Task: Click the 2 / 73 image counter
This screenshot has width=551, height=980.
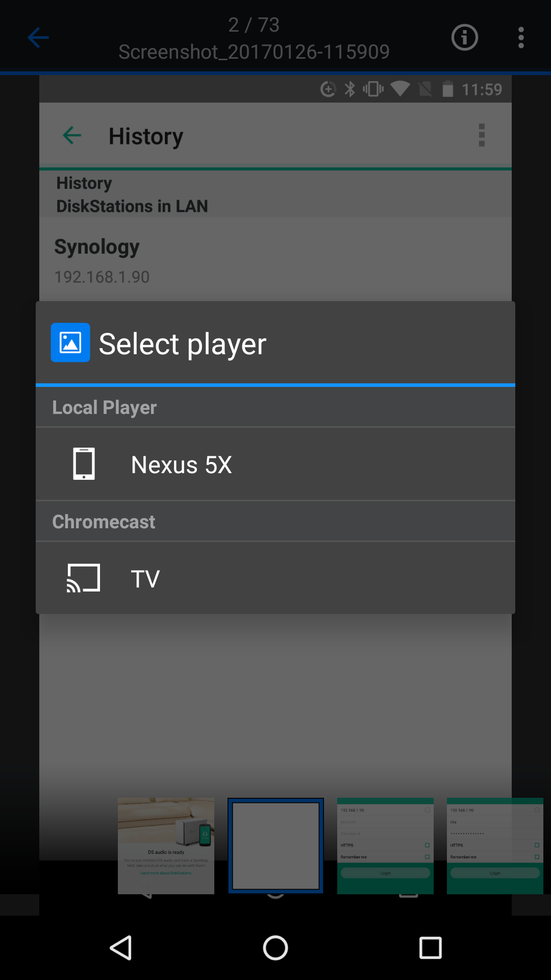Action: tap(254, 24)
